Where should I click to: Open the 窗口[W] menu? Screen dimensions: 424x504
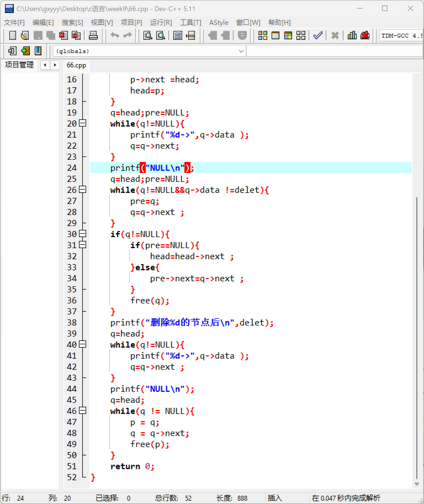pos(248,23)
